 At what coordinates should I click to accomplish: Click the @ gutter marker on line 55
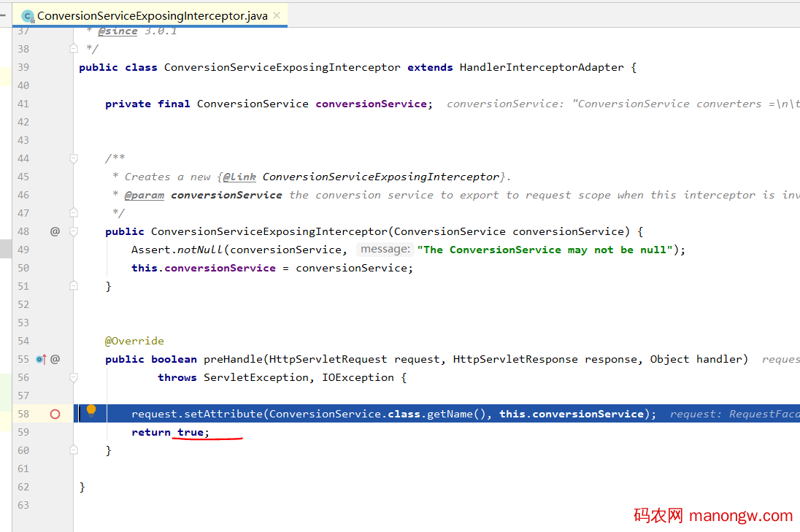click(55, 359)
